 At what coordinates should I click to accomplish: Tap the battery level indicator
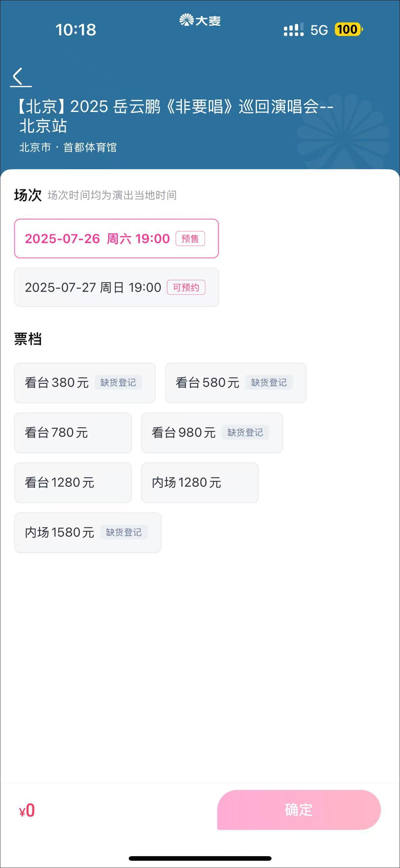[x=348, y=30]
